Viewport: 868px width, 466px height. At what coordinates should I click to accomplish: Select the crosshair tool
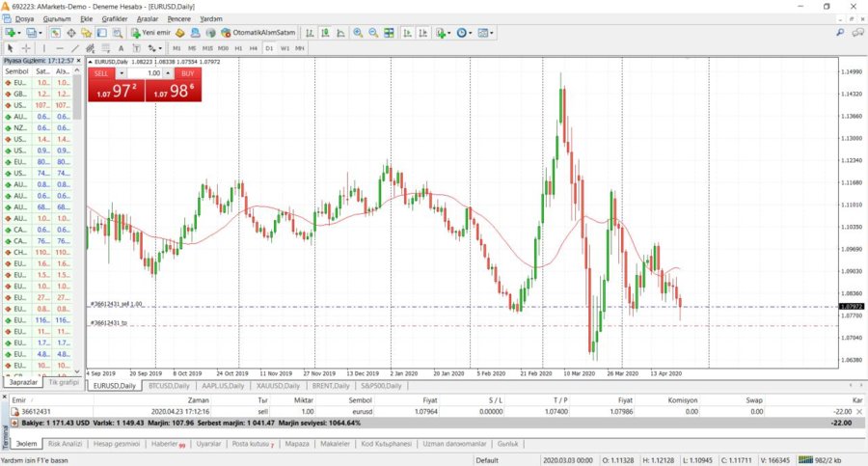pos(26,47)
